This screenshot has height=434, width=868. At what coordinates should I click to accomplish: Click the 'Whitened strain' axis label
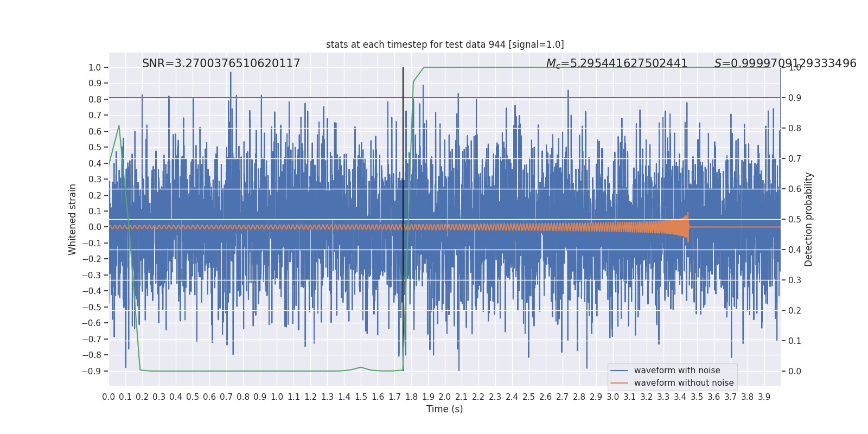pos(72,219)
